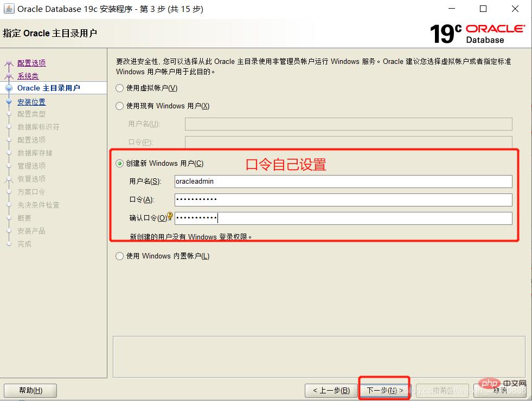The width and height of the screenshot is (532, 401).
Task: Click the 安装产品 step in sidebar
Action: coord(31,231)
